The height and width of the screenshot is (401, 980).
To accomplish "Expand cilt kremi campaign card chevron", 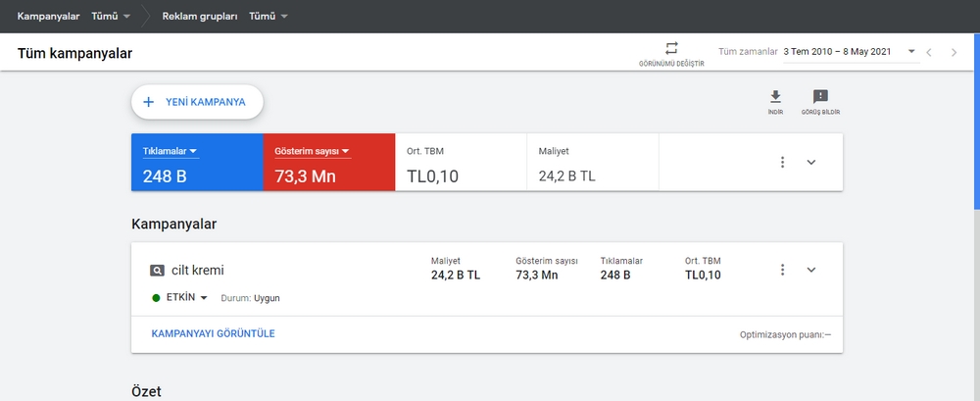I will 811,270.
